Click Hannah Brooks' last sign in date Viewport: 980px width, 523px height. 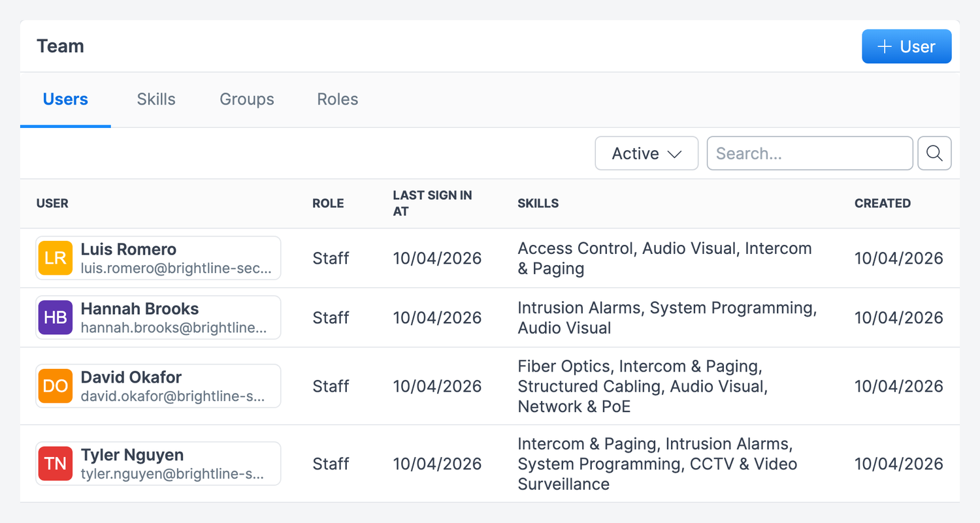(437, 317)
